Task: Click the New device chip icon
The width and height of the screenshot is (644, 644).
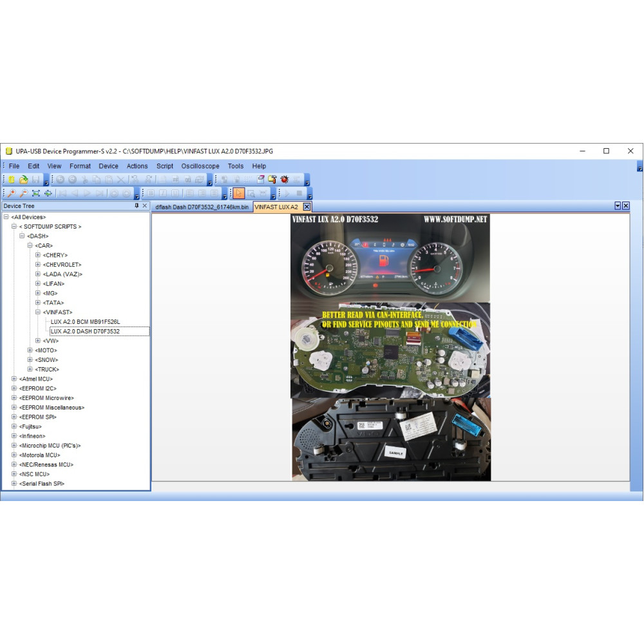Action: coord(12,180)
